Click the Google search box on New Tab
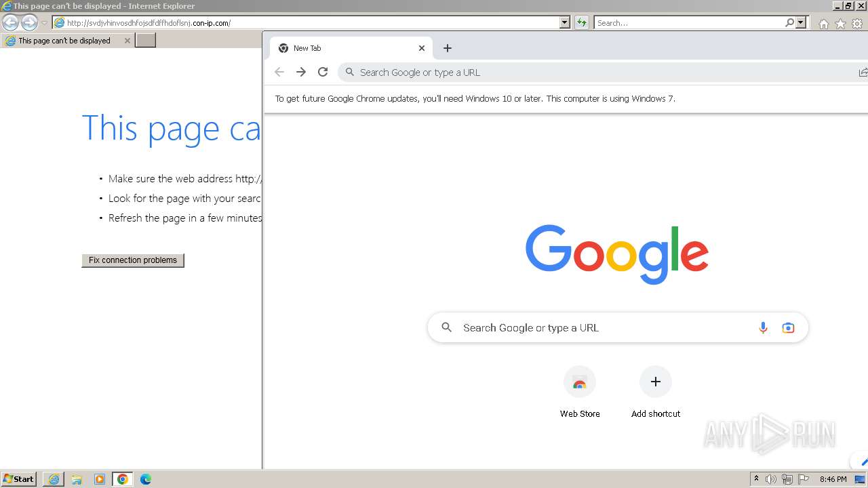The image size is (868, 488). (x=618, y=327)
